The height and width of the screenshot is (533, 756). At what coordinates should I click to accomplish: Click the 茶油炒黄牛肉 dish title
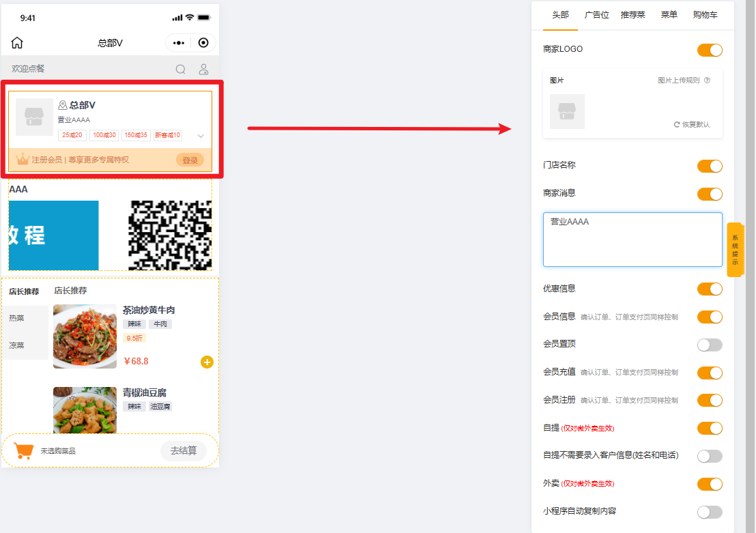click(x=149, y=310)
